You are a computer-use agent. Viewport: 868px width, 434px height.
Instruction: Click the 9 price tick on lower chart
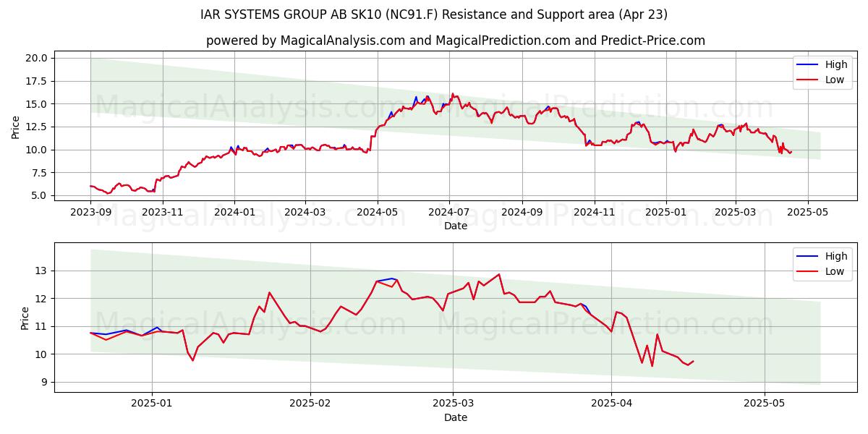(x=44, y=382)
